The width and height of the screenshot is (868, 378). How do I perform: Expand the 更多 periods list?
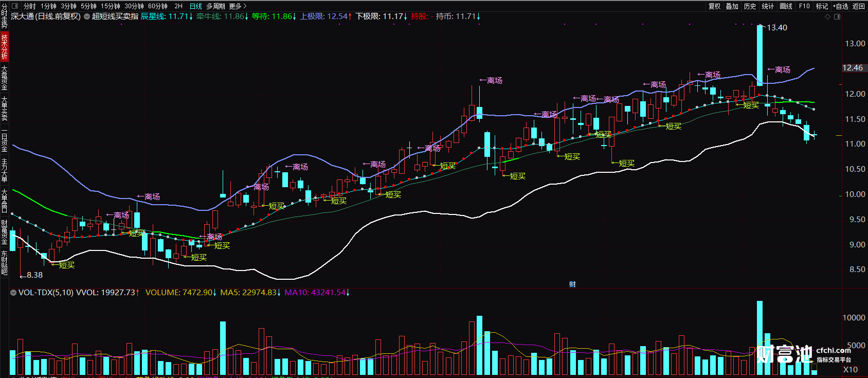[238, 6]
